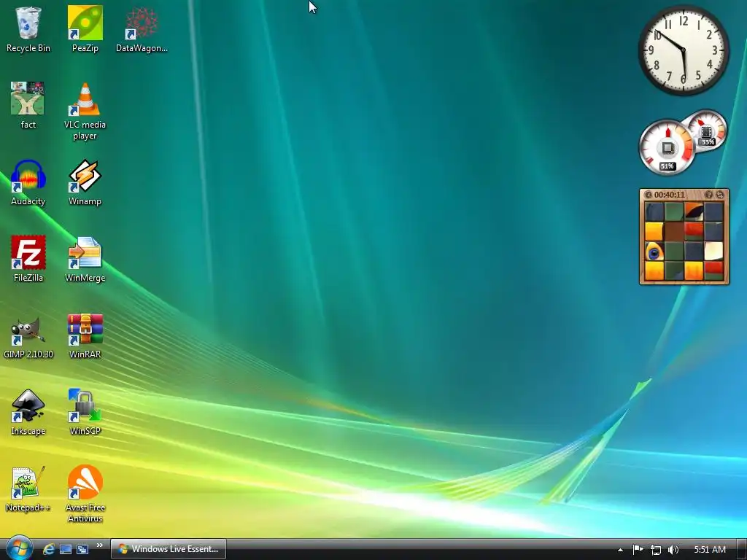Viewport: 747px width, 560px height.
Task: Open the Windows Start orb
Action: tap(18, 548)
